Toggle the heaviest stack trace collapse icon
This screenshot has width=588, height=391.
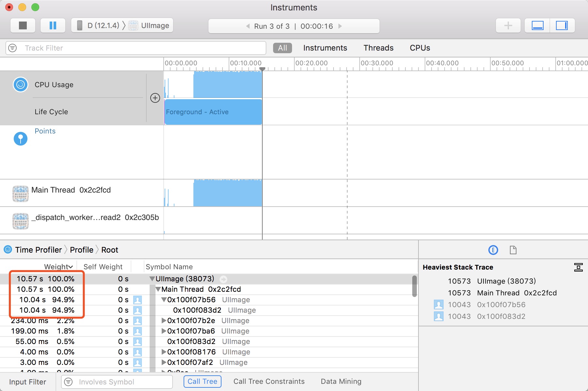click(x=578, y=267)
